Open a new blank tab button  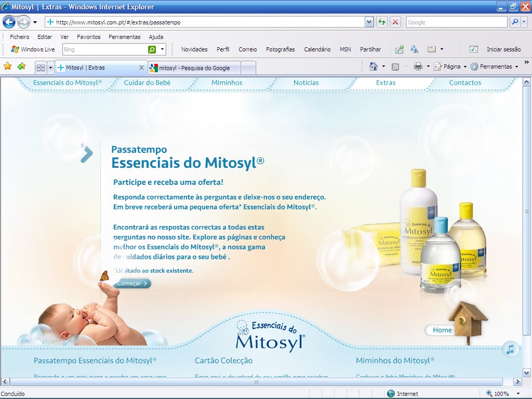[x=248, y=68]
